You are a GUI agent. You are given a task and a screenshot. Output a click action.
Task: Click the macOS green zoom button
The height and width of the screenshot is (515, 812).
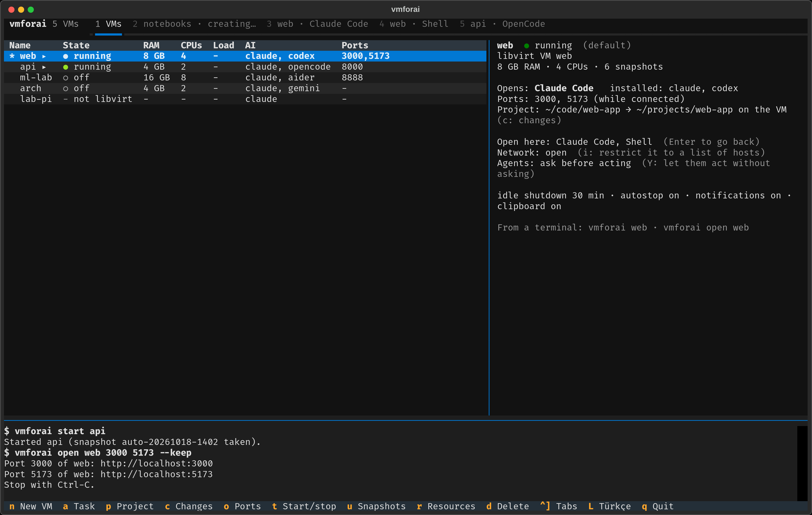click(x=31, y=9)
